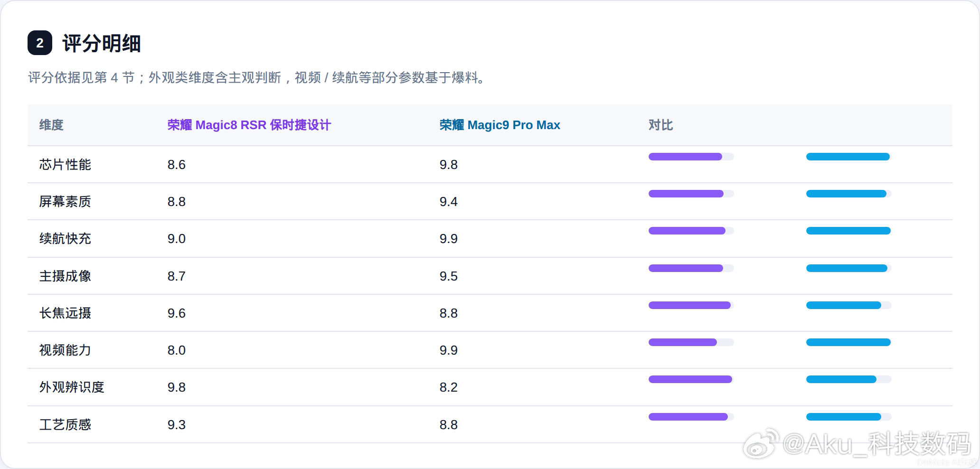This screenshot has height=469, width=980.
Task: Select the 9.9 score in 视频能力 row
Action: (x=449, y=350)
